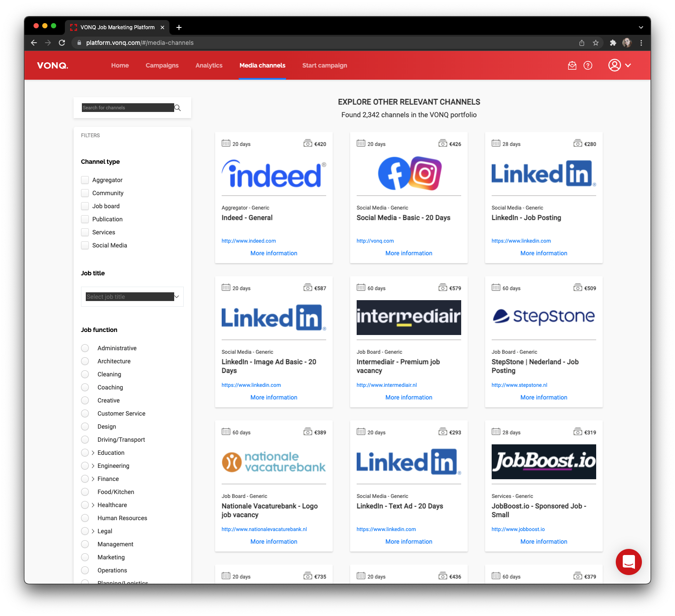This screenshot has width=675, height=616.
Task: Open the http://www.indeed.com link
Action: coord(249,241)
